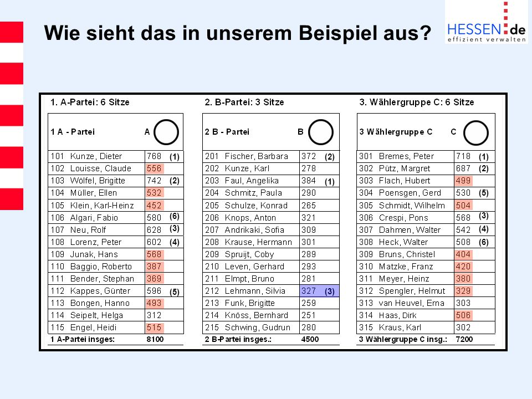This screenshot has width=532, height=399.
Task: Select candidate row 101 Kunze, Dieter
Action: (116, 156)
